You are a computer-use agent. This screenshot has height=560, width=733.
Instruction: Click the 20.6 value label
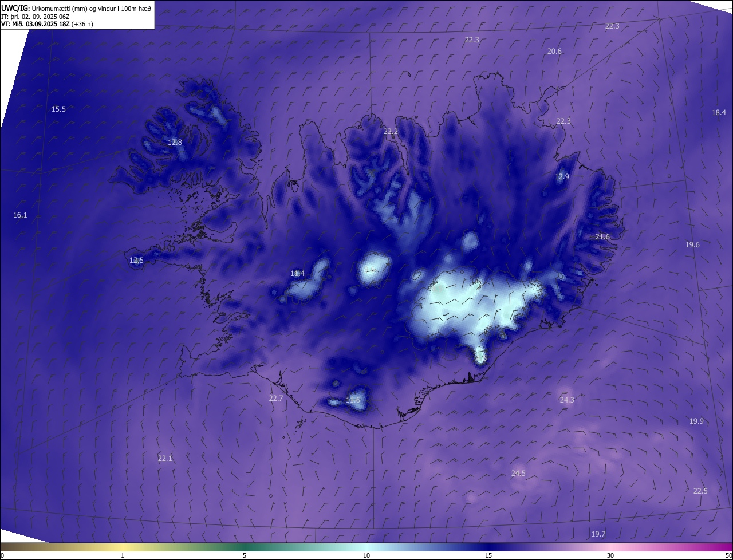pyautogui.click(x=554, y=52)
